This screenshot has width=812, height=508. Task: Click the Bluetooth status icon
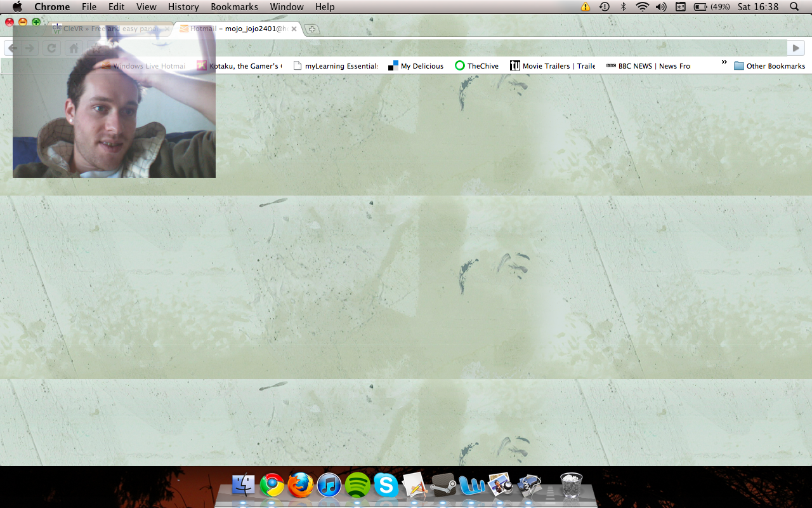[x=623, y=7]
